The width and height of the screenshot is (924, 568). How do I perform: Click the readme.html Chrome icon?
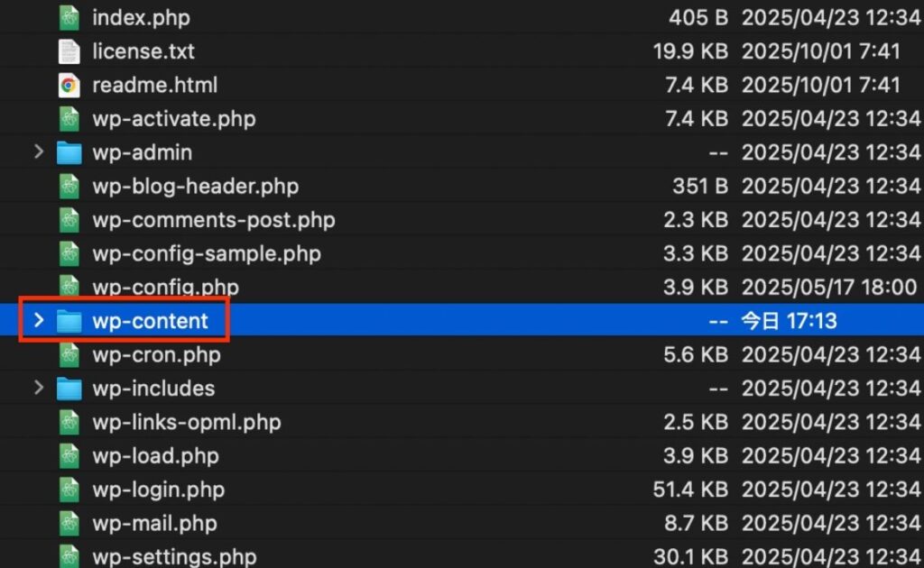pos(69,85)
